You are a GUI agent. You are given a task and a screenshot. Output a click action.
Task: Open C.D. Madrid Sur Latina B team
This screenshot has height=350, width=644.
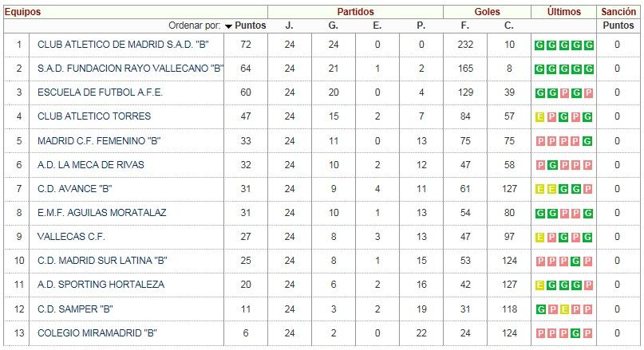pyautogui.click(x=102, y=261)
